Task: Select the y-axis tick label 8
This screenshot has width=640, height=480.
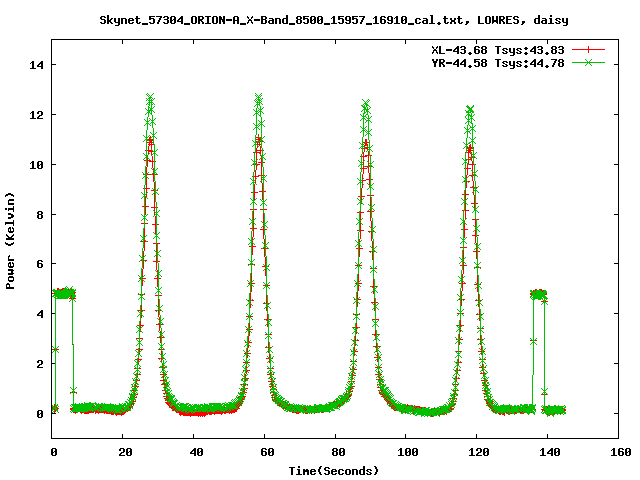Action: tap(40, 215)
